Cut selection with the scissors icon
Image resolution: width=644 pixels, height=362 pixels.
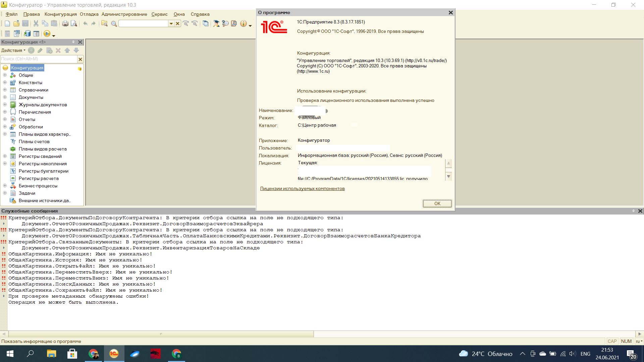[36, 23]
